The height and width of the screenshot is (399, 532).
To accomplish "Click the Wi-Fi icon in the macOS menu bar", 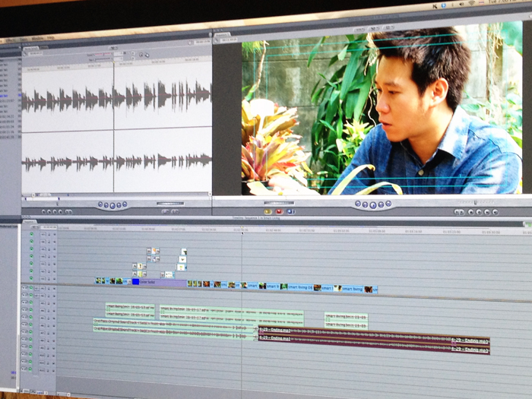I will [472, 4].
